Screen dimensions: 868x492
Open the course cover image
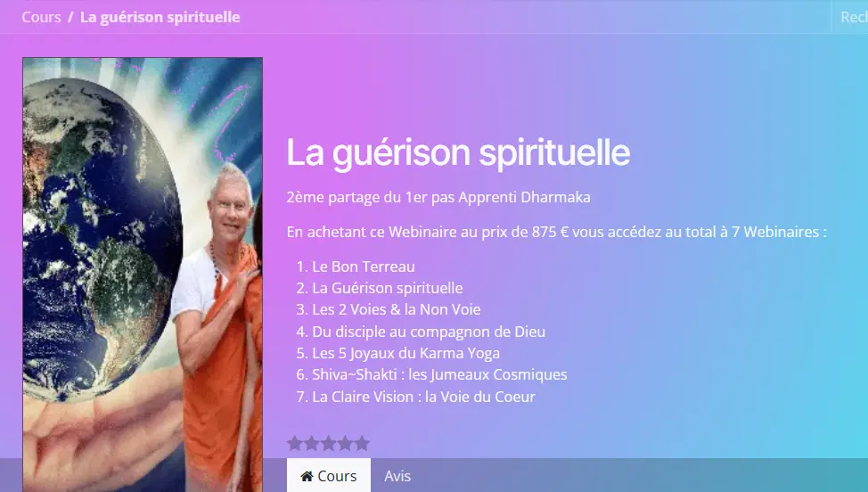click(x=143, y=275)
